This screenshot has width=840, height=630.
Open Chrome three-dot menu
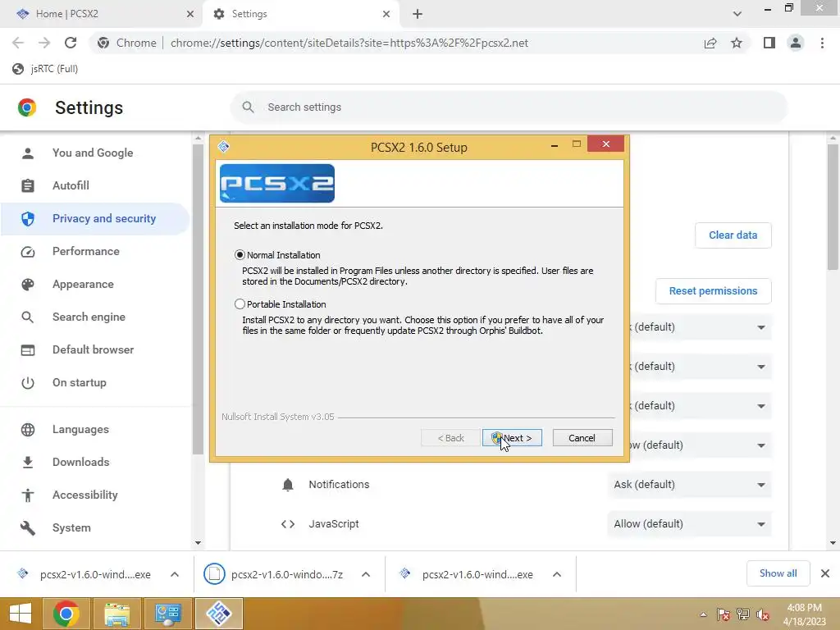pyautogui.click(x=822, y=43)
